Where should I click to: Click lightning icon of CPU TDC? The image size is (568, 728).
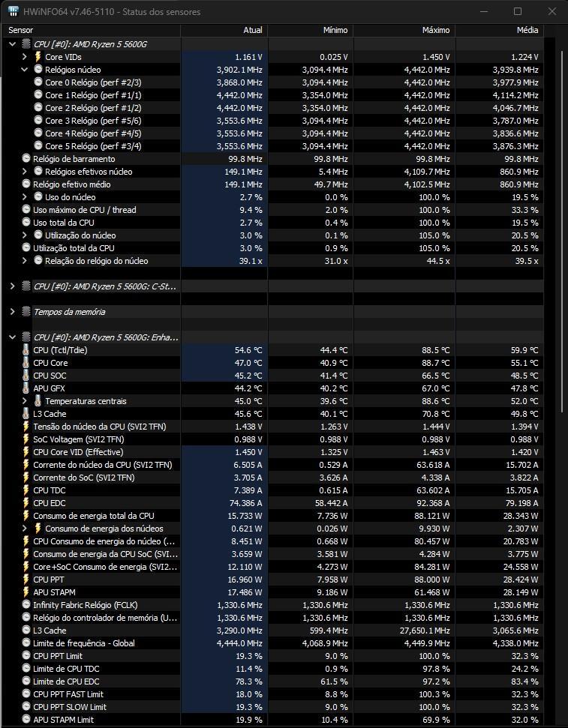26,490
